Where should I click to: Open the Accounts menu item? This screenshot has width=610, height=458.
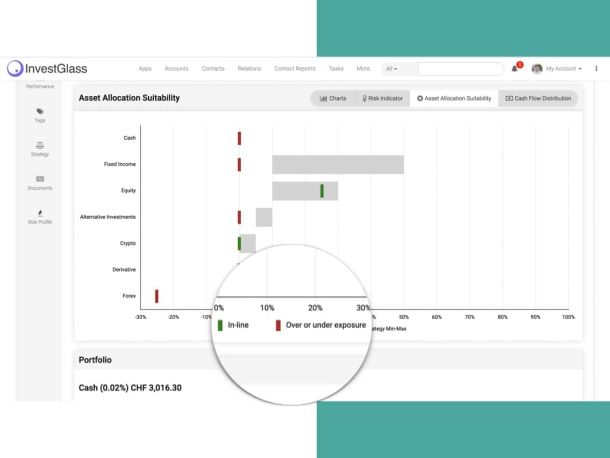point(176,68)
